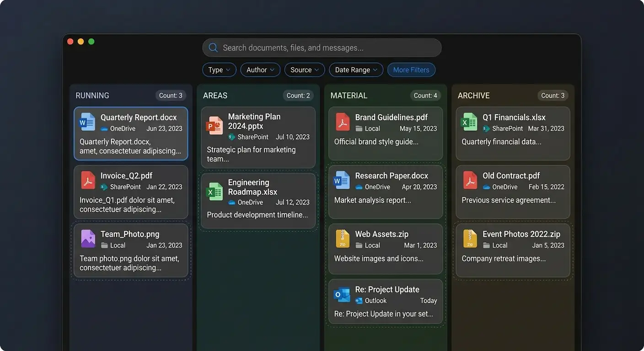Click the 'Product development timeline...' description
This screenshot has width=644, height=351.
258,215
